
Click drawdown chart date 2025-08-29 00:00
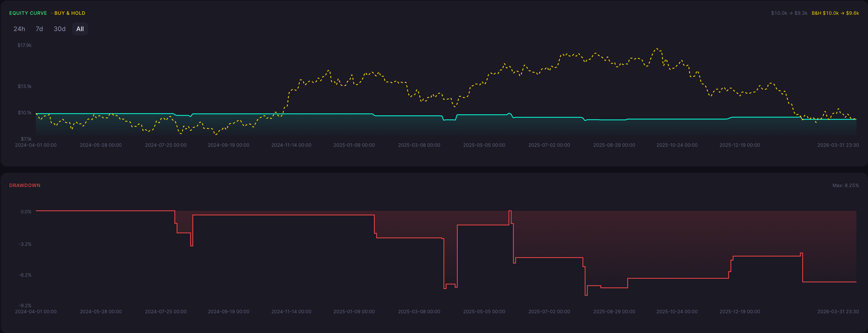tap(614, 312)
